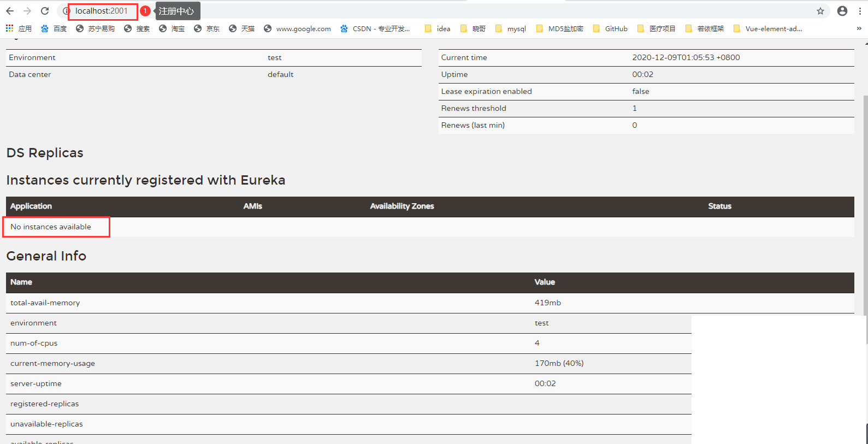Open the 百度 bookmark
868x444 pixels.
point(54,28)
